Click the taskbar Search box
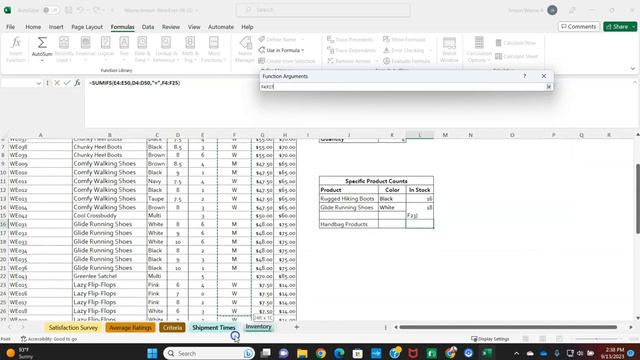640x360 pixels. [x=209, y=353]
